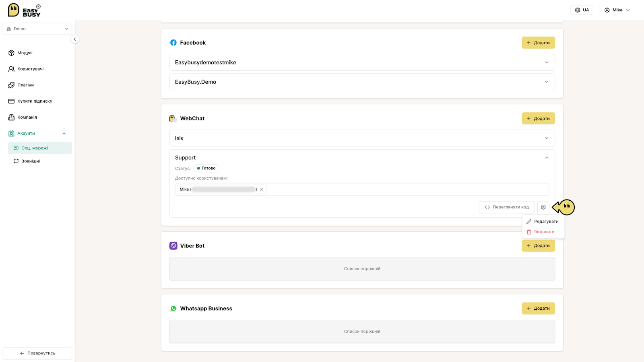Click the pencil icon next to Редагувати
The width and height of the screenshot is (644, 362).
tap(529, 222)
